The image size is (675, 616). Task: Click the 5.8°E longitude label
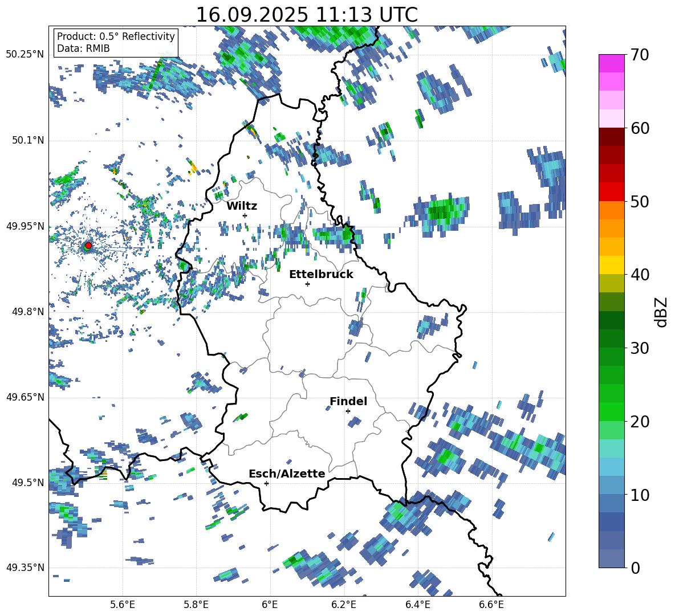coord(196,605)
